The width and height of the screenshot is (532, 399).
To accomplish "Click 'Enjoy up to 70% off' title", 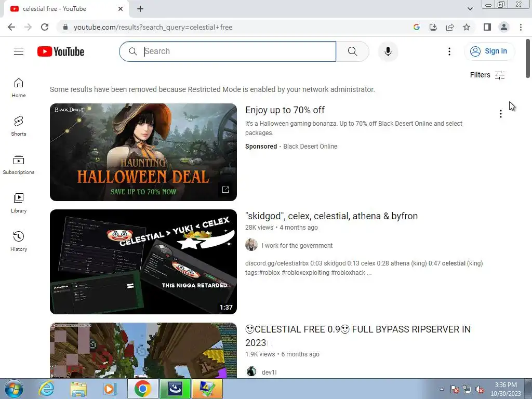I will [285, 110].
